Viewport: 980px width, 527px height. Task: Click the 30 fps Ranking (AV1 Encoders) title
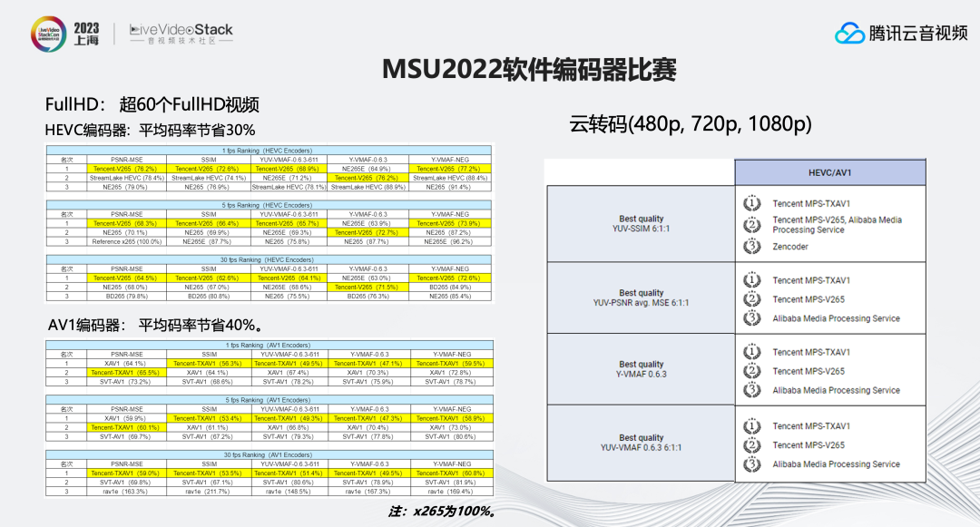click(268, 455)
